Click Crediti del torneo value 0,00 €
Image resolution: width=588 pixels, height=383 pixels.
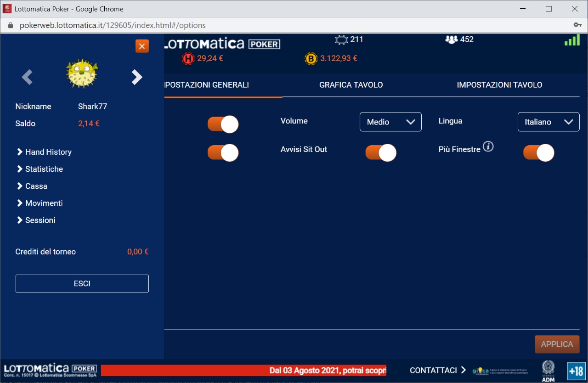click(x=138, y=252)
